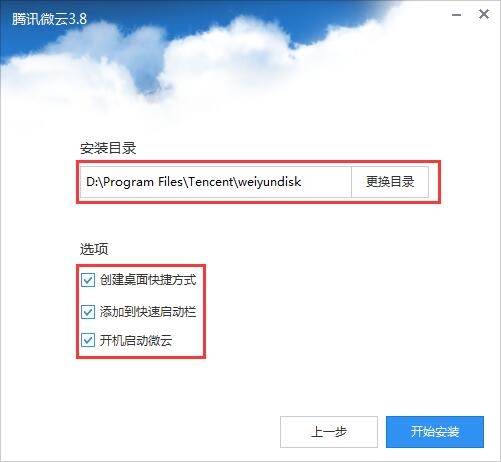Click the D: drive letter in path
Image resolution: width=501 pixels, height=462 pixels.
92,182
